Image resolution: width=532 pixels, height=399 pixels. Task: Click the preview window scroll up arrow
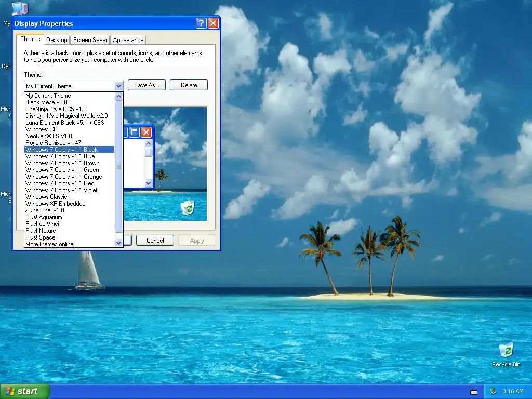click(148, 143)
